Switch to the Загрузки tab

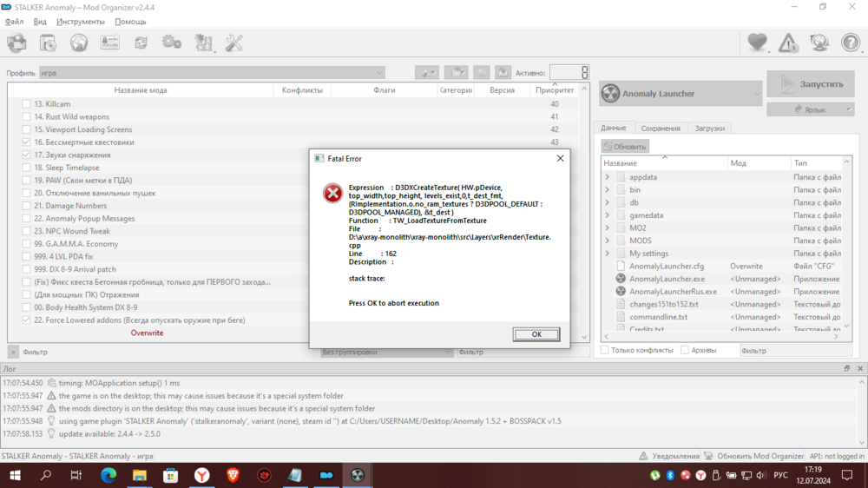(x=709, y=129)
